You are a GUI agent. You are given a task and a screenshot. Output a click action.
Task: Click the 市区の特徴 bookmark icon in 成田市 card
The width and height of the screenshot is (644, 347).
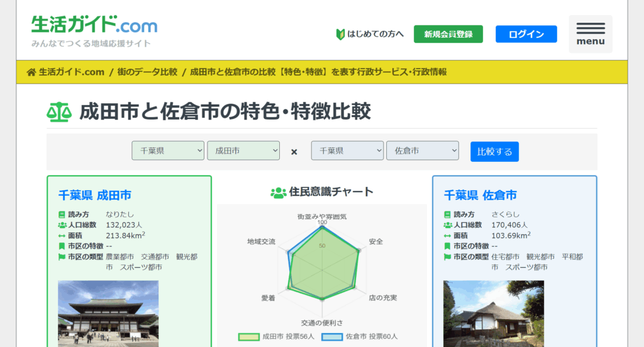[x=62, y=246]
